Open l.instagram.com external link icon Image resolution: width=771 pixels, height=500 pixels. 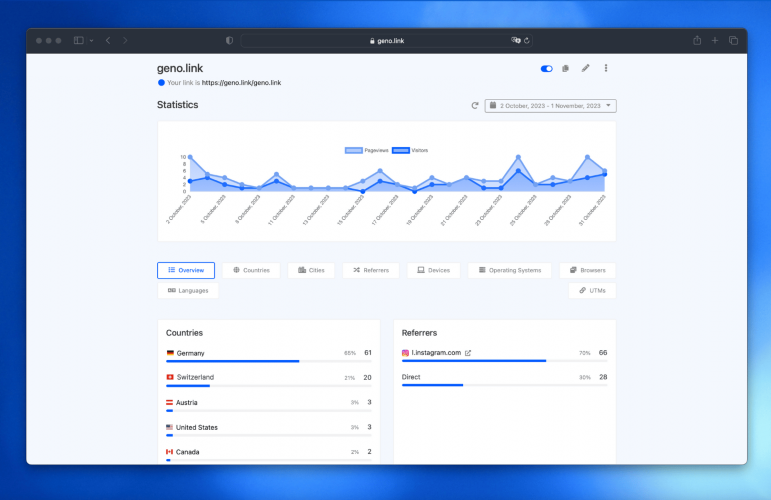(x=468, y=353)
